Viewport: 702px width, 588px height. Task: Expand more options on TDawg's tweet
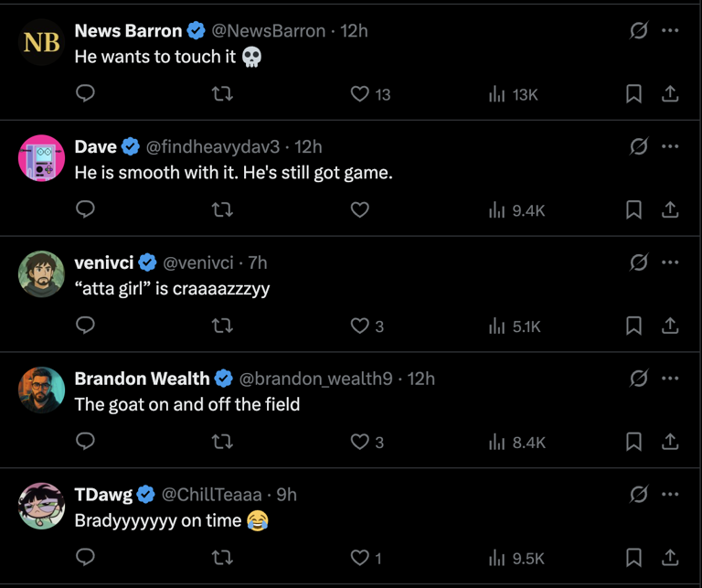(670, 495)
